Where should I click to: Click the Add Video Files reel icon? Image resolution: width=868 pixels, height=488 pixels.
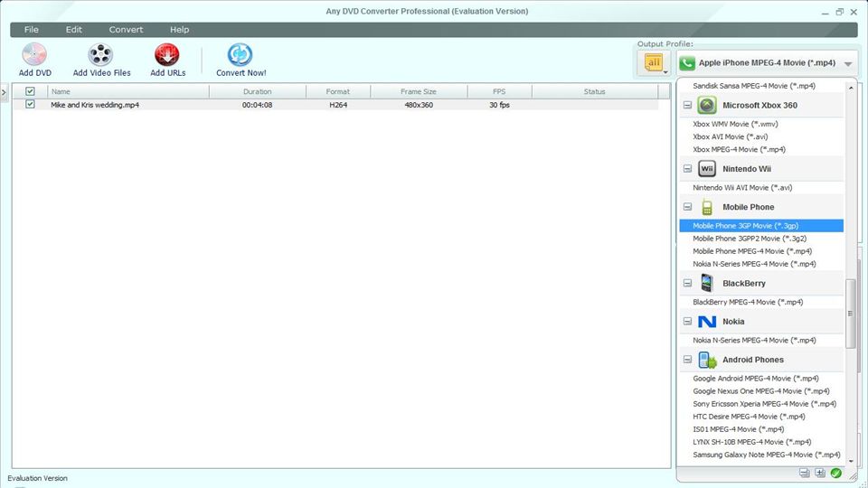(100, 54)
